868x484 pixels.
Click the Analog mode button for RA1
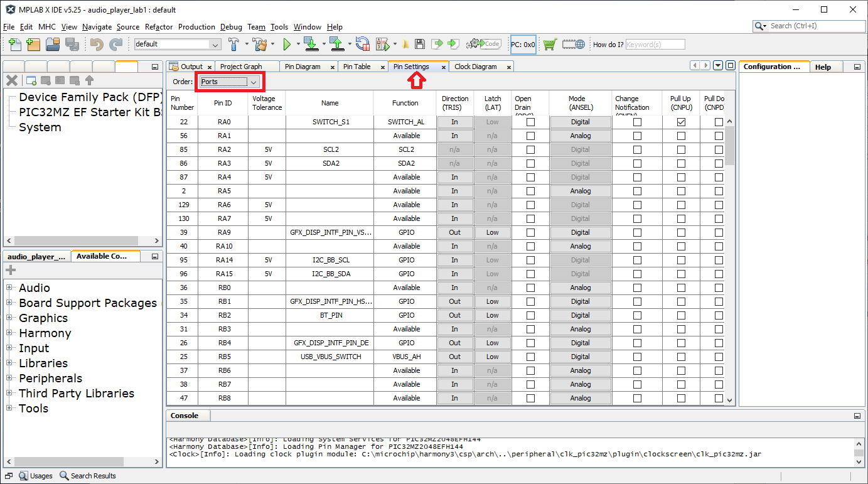tap(580, 136)
